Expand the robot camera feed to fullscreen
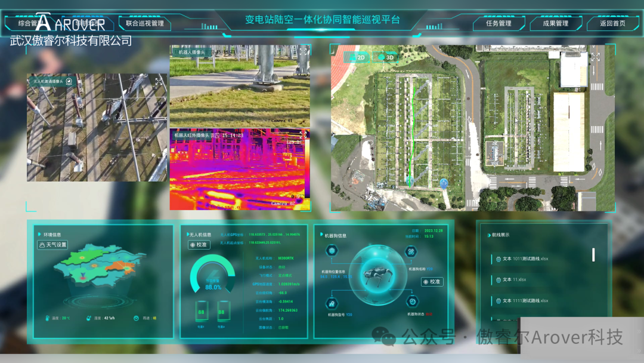The width and height of the screenshot is (644, 363). (x=303, y=52)
